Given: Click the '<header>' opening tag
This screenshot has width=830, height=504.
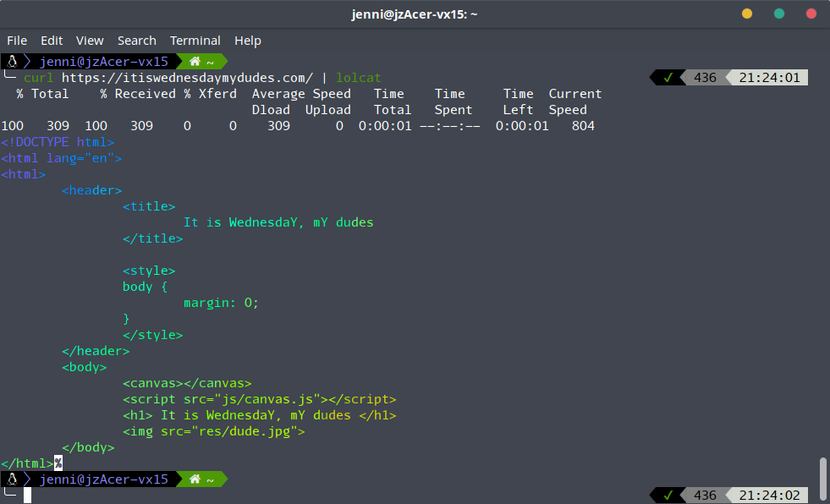Looking at the screenshot, I should tap(91, 190).
